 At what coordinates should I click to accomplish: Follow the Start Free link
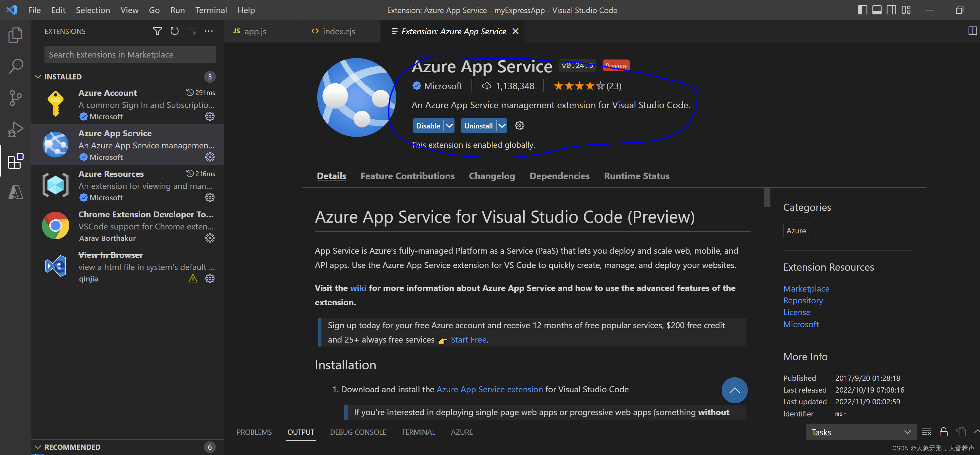tap(468, 340)
